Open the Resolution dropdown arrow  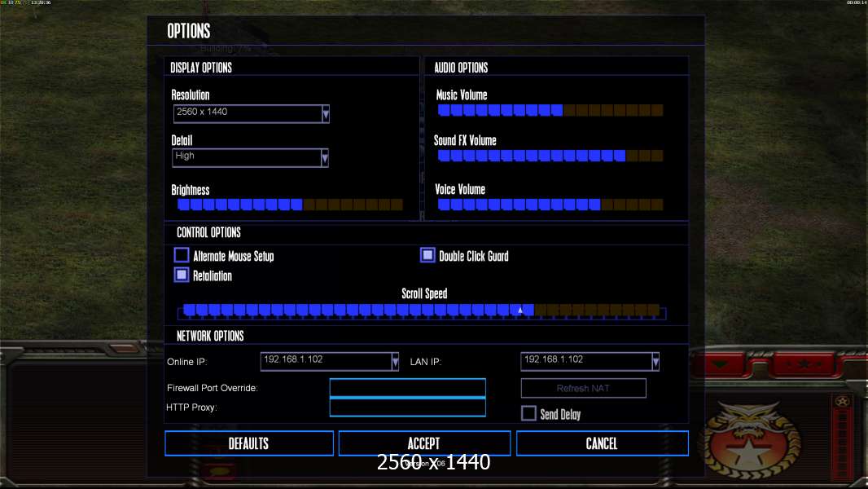click(326, 114)
